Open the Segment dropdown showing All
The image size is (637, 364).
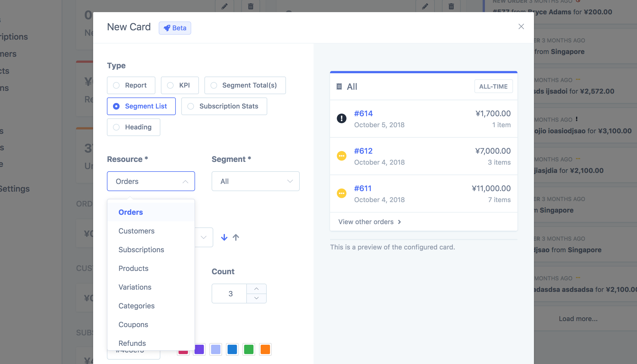point(255,181)
